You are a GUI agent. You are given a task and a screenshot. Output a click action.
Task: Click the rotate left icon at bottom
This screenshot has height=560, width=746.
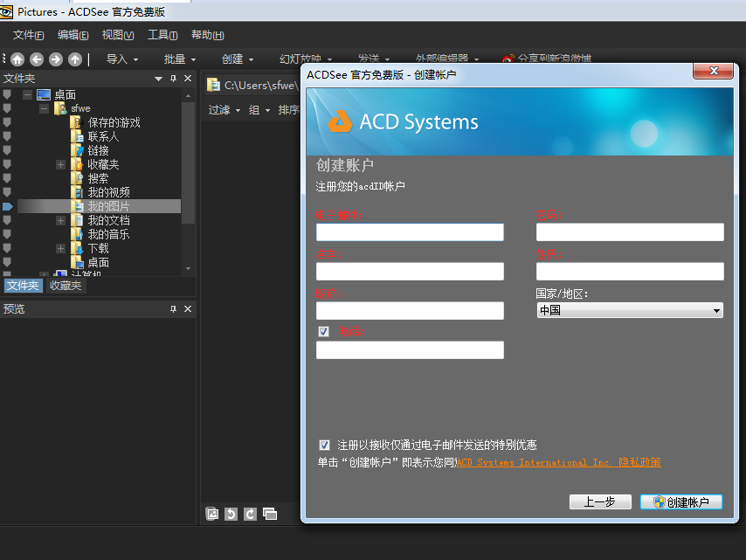coord(231,514)
